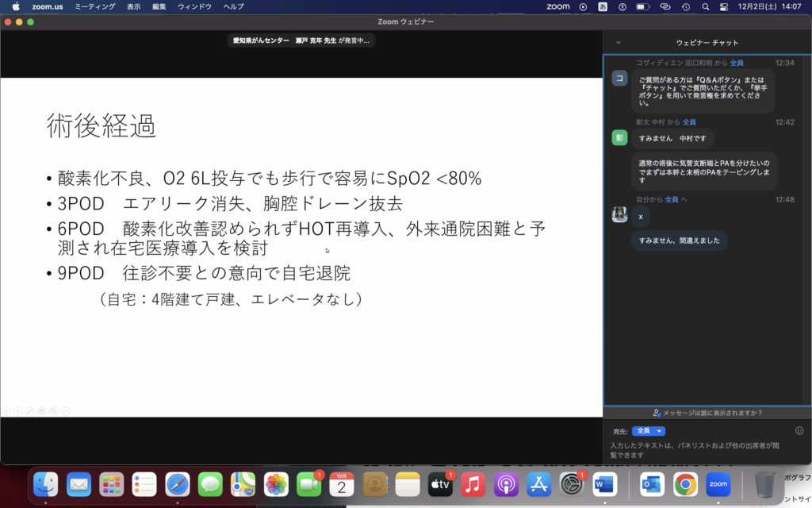Toggle Control Center in menu bar
The image size is (812, 508).
pos(722,6)
